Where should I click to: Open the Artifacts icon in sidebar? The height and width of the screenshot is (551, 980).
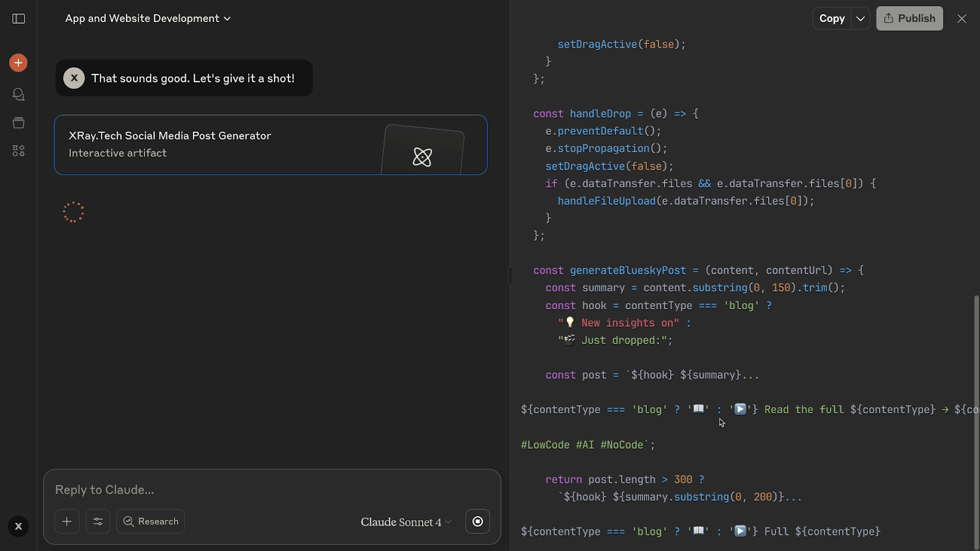(18, 151)
